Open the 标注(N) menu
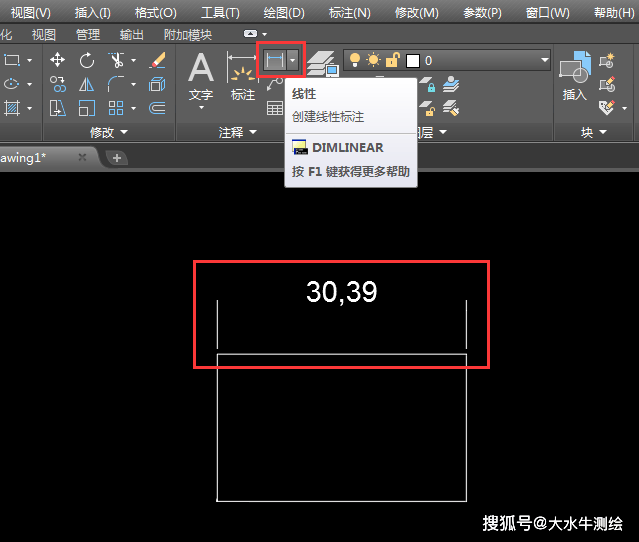The width and height of the screenshot is (639, 542). click(349, 13)
